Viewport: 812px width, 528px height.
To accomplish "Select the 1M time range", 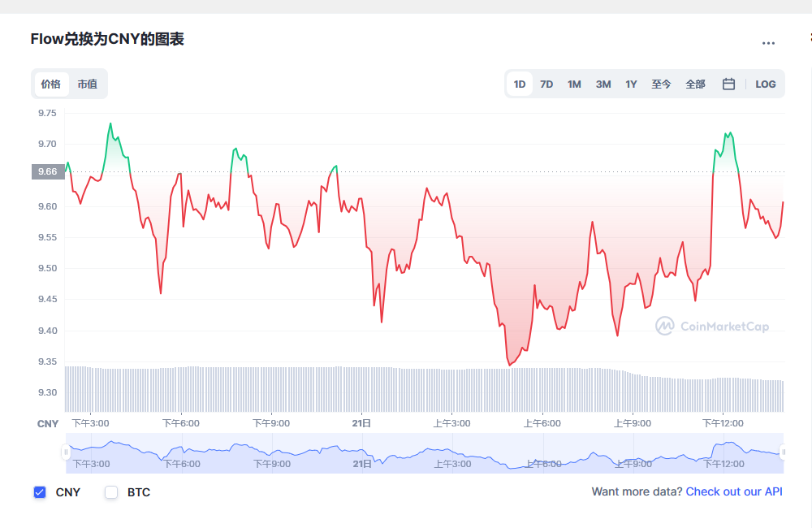I will tap(574, 84).
